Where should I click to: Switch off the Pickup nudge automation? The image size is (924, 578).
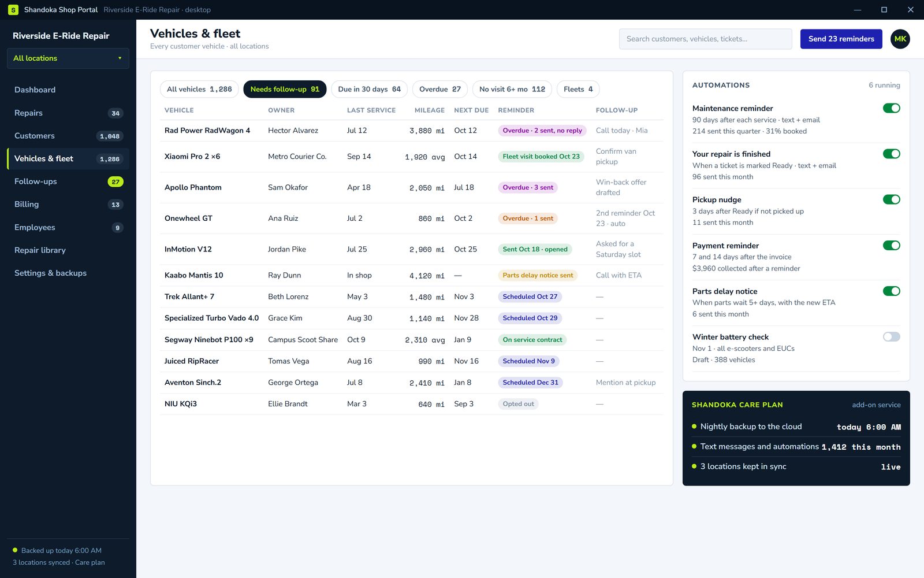click(x=891, y=199)
